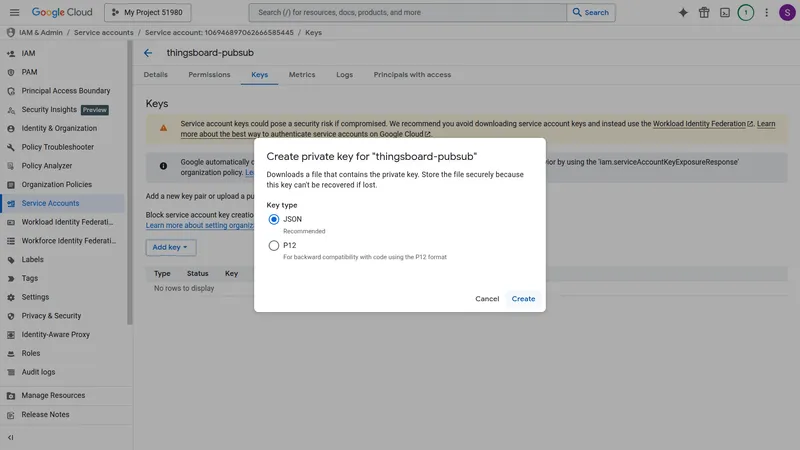Open Learn more about setting organization link

[x=199, y=226]
